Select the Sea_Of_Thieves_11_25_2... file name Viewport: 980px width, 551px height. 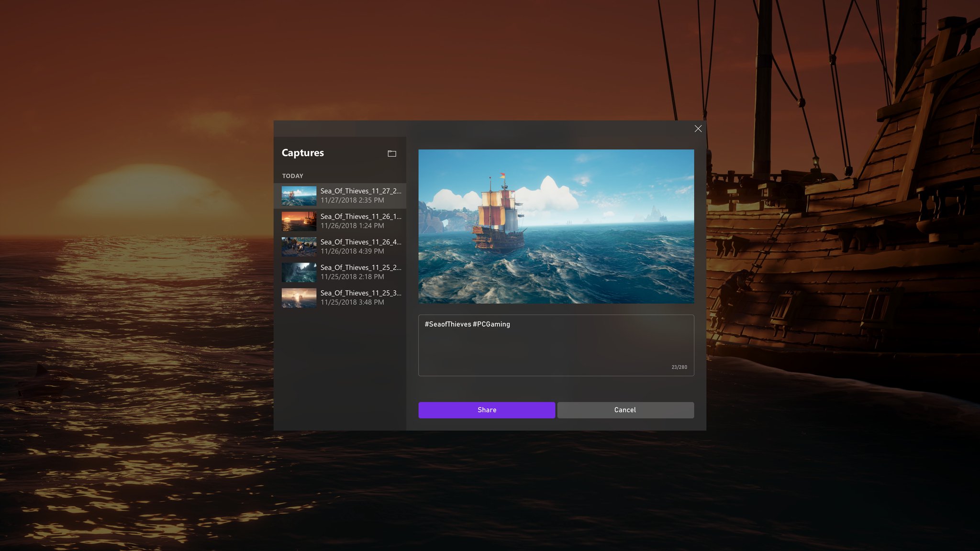pyautogui.click(x=360, y=267)
